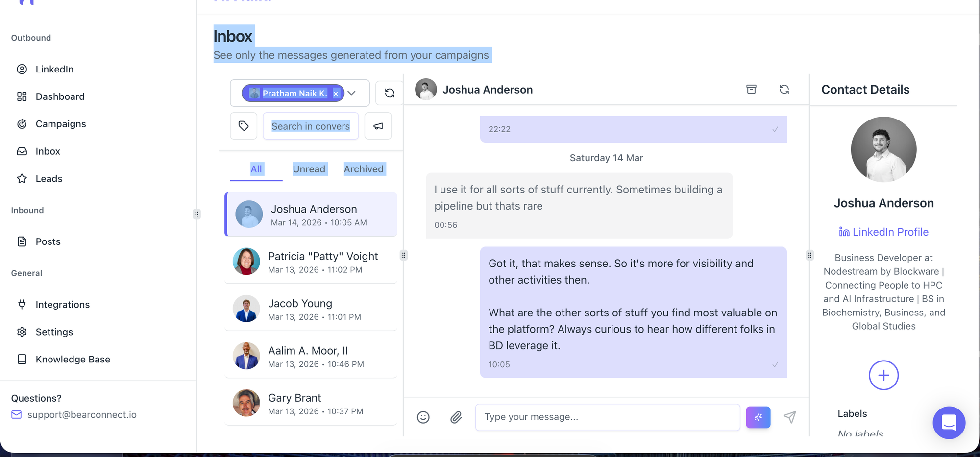Click the tag label filter icon
980x457 pixels.
click(x=244, y=126)
